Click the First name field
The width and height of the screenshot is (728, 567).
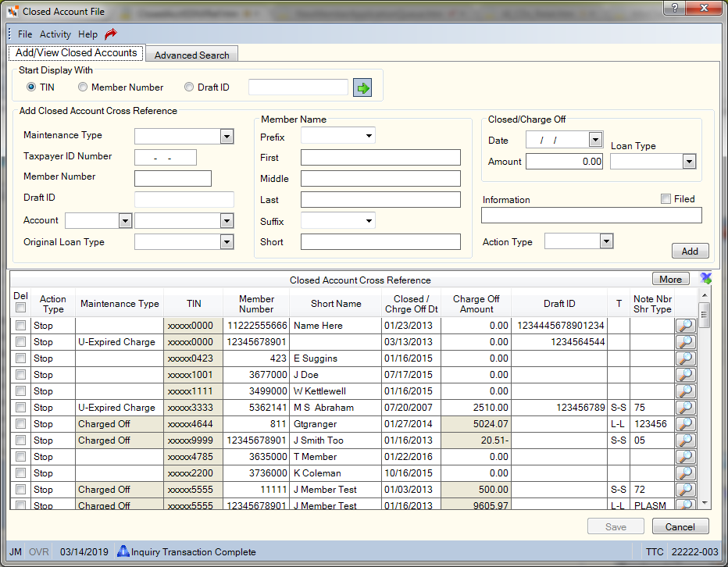pyautogui.click(x=380, y=158)
